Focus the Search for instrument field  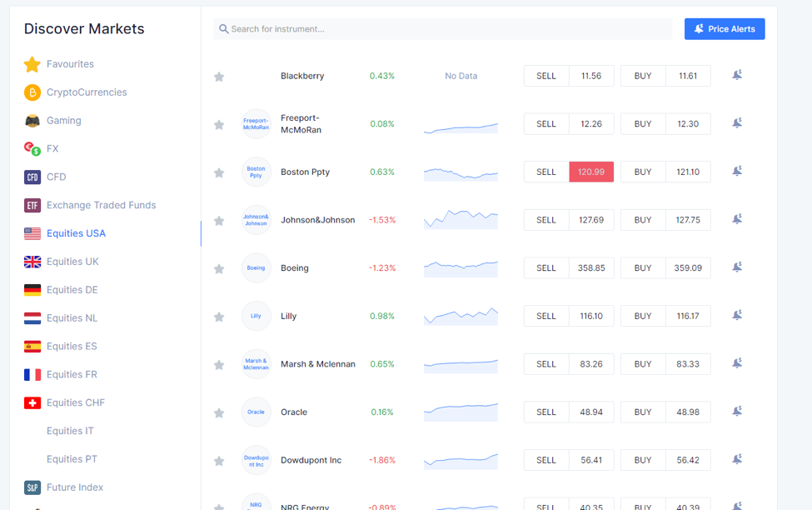443,29
